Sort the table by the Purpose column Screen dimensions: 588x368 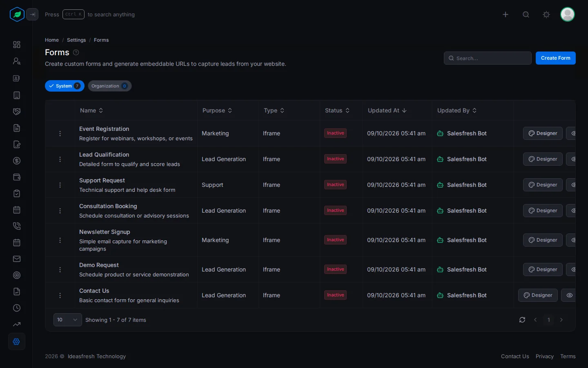(217, 110)
